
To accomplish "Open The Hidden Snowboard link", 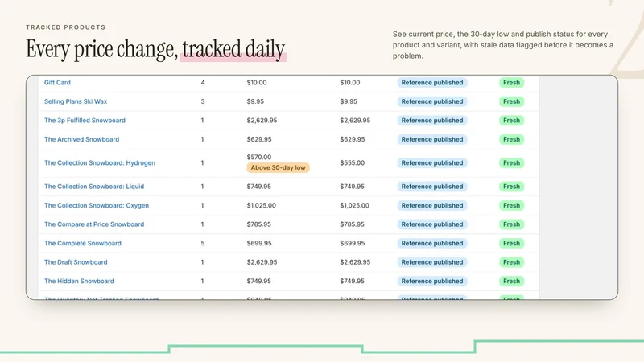I will [79, 281].
